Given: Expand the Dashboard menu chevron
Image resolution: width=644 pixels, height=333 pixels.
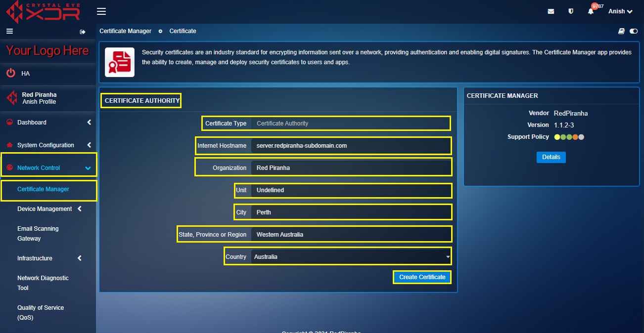Looking at the screenshot, I should tap(89, 123).
